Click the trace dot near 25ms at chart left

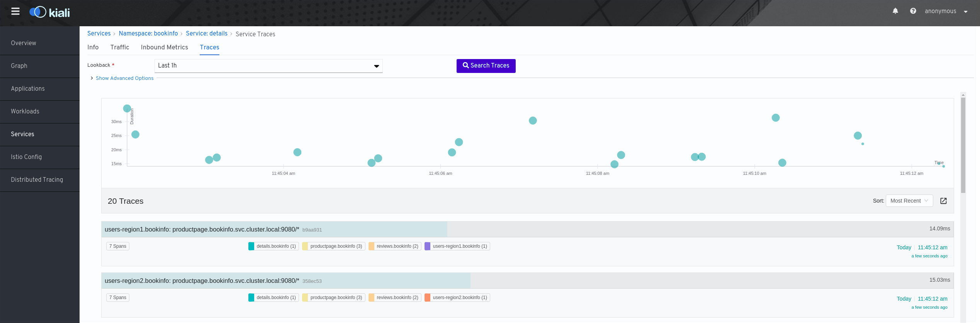135,134
